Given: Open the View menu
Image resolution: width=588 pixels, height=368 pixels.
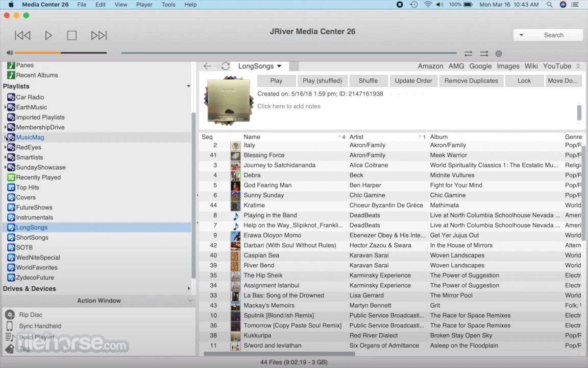Looking at the screenshot, I should click(121, 5).
